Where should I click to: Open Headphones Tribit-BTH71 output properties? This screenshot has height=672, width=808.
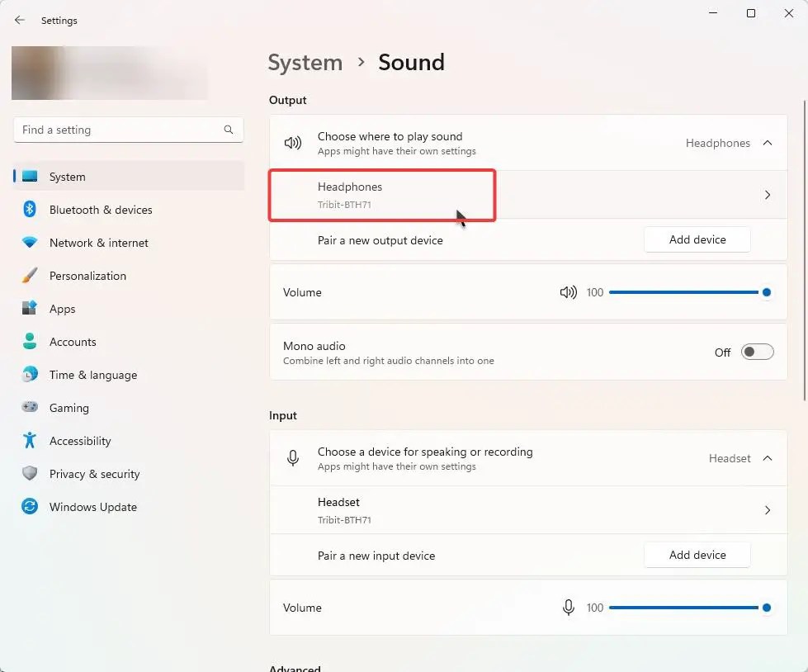[x=528, y=195]
